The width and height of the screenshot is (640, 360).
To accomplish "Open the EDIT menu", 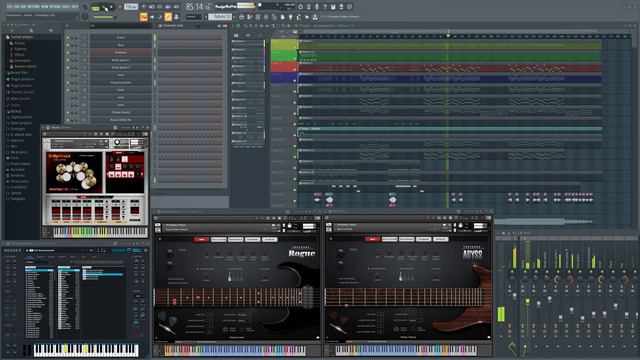I will (x=17, y=7).
